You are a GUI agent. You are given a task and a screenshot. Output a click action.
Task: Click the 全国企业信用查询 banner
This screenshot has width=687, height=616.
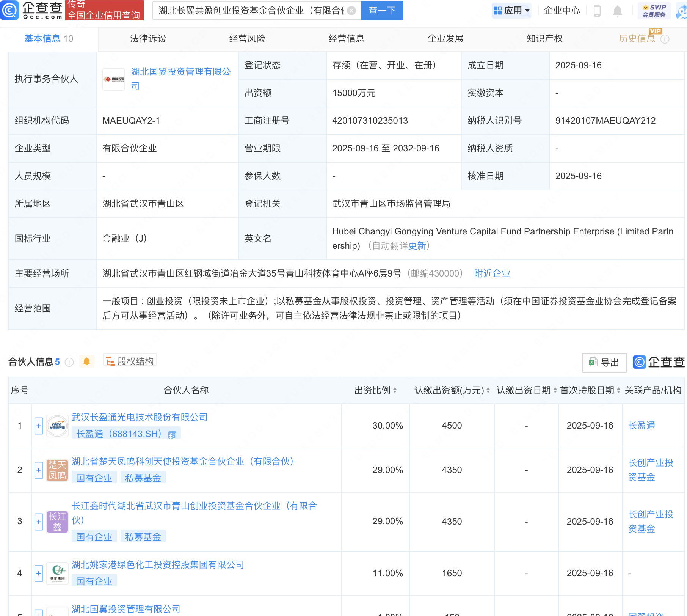click(x=104, y=10)
